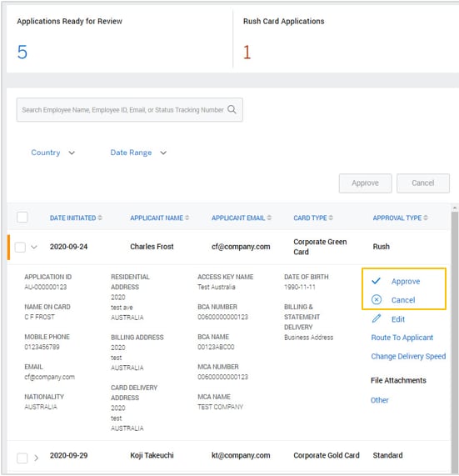Click sort arrows next to Applicant Email
The width and height of the screenshot is (459, 476).
coord(269,218)
